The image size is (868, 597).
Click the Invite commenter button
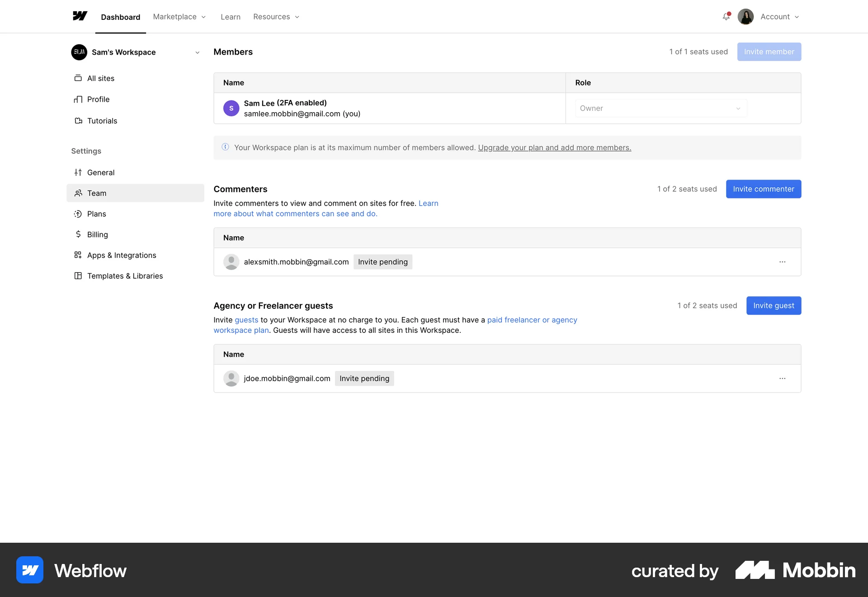(763, 189)
